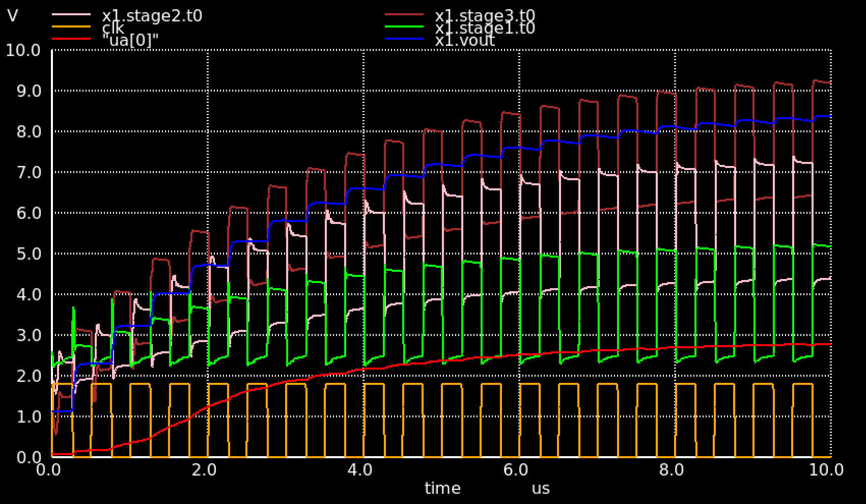The image size is (866, 504).
Task: Click the x1.stage1.t0 legend label
Action: tap(485, 27)
